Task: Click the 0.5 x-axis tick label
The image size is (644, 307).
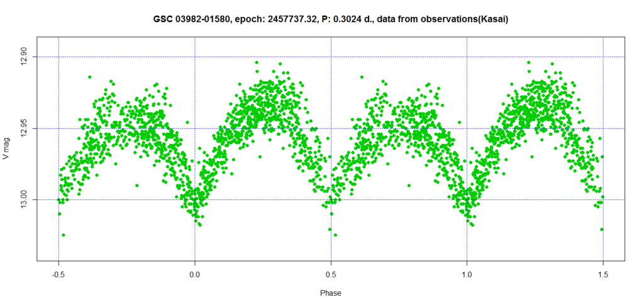Action: click(x=331, y=273)
